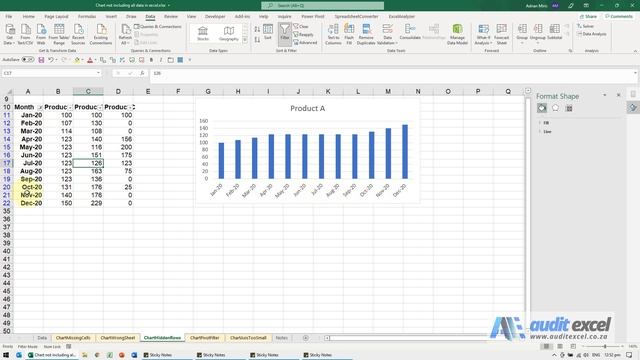Select Size & Properties icon in Format Shape
The image size is (640, 360).
click(569, 108)
